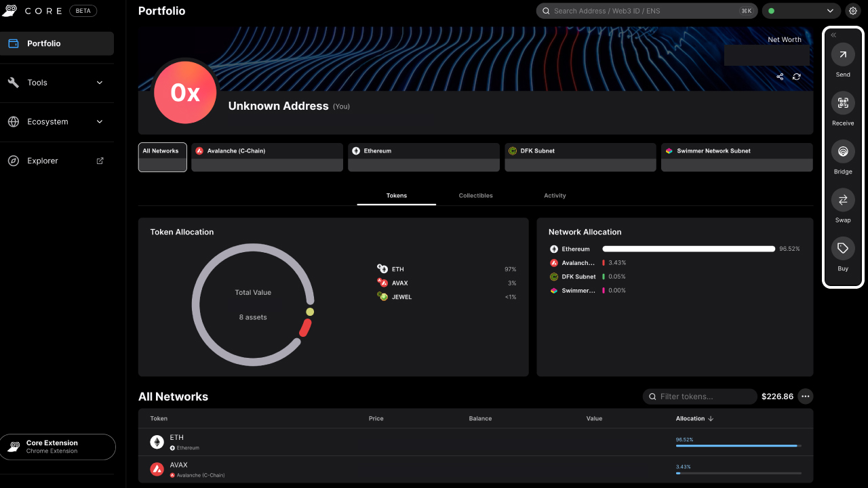The height and width of the screenshot is (488, 868).
Task: Click the 0x avatar circle
Action: coord(185,92)
